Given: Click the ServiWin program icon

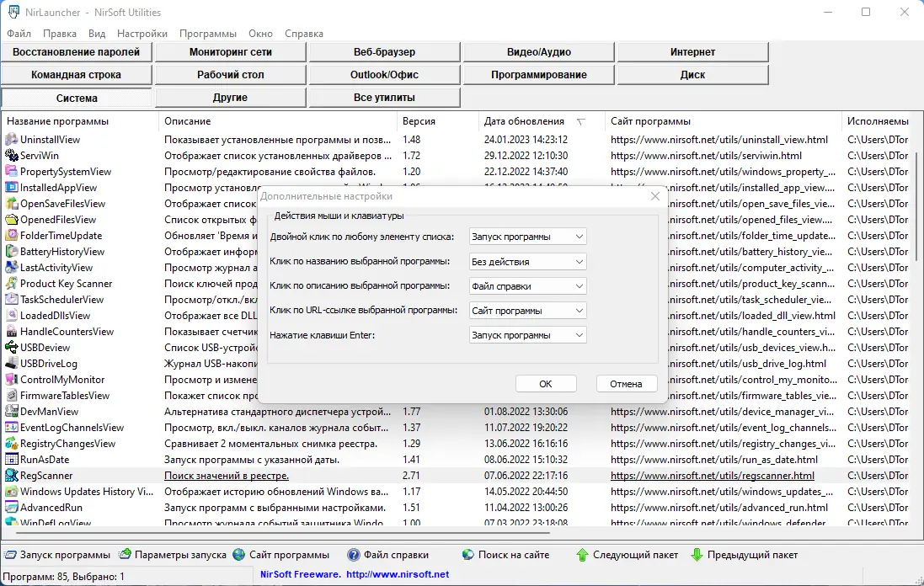Looking at the screenshot, I should pyautogui.click(x=11, y=156).
